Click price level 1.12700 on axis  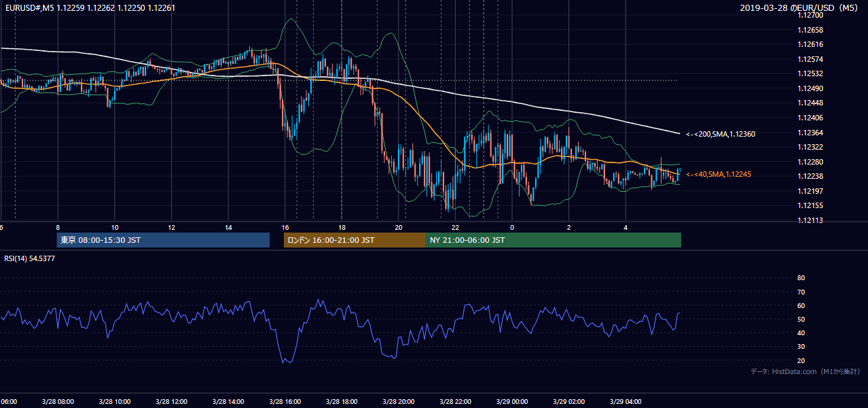tap(810, 15)
